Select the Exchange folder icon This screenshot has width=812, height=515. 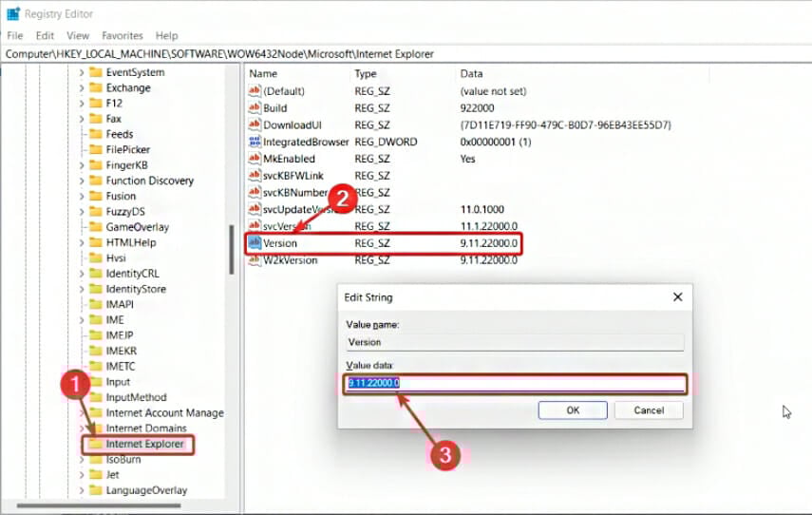(x=96, y=87)
